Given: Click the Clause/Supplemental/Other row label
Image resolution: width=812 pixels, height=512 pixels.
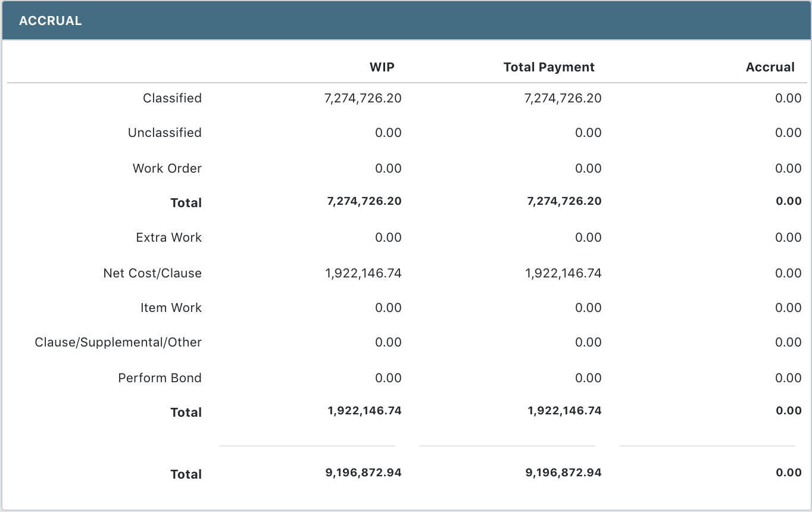Looking at the screenshot, I should coord(118,342).
